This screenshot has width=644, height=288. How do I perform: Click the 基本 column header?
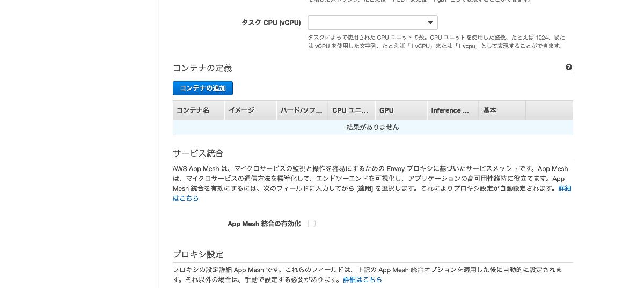502,110
